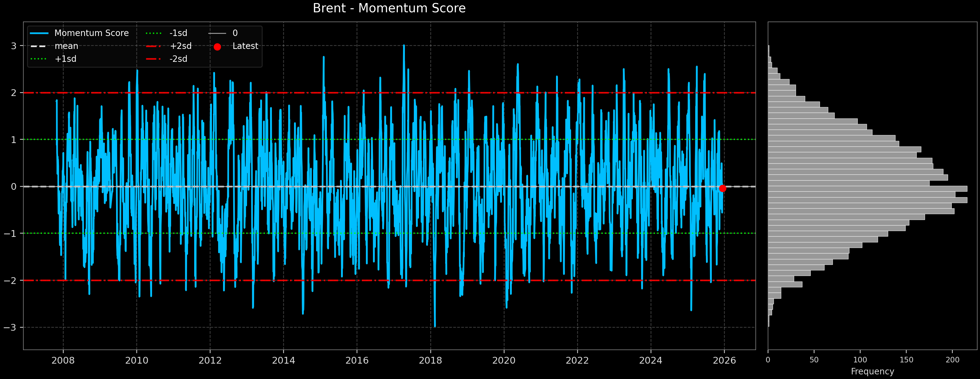This screenshot has width=980, height=379.
Task: Click the +1sd legend entry
Action: (x=65, y=59)
